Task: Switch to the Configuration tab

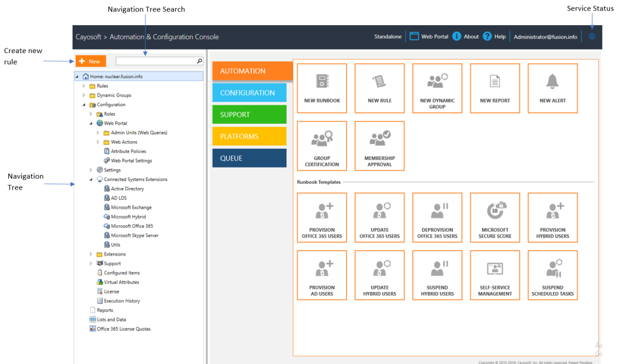Action: tap(249, 92)
